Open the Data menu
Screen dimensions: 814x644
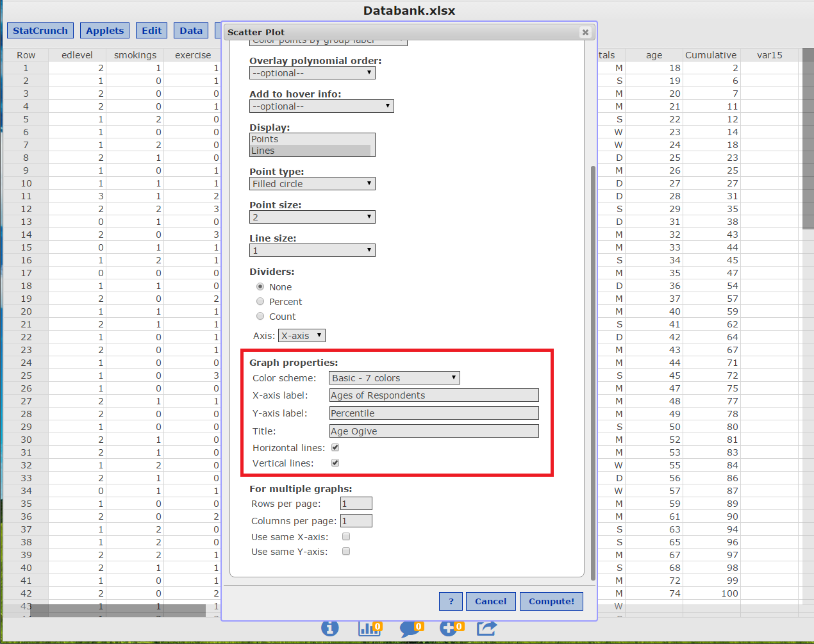(191, 31)
